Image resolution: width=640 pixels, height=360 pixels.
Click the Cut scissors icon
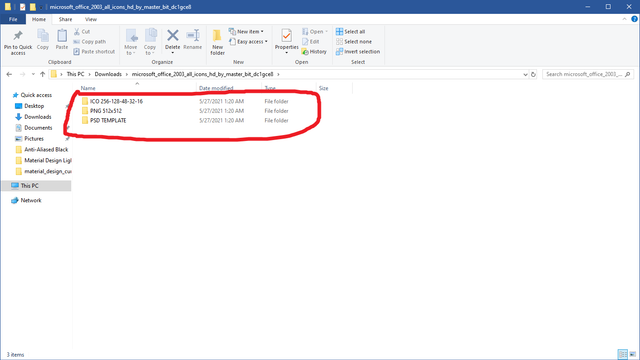[77, 31]
